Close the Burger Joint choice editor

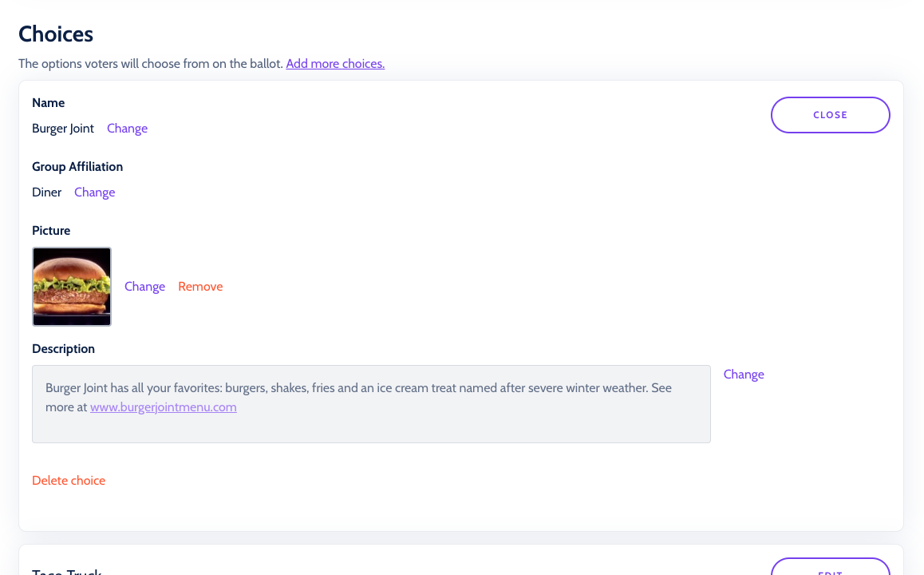pyautogui.click(x=831, y=115)
